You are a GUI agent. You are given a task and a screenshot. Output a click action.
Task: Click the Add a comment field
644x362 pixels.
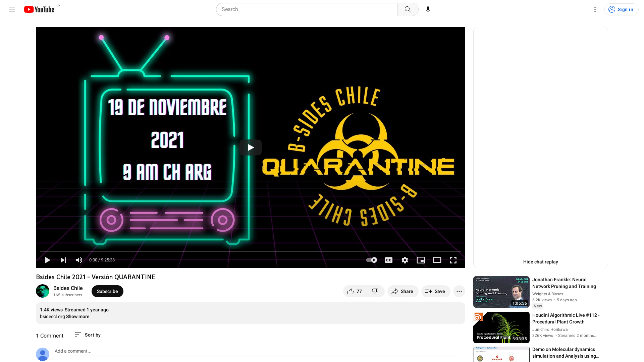257,351
